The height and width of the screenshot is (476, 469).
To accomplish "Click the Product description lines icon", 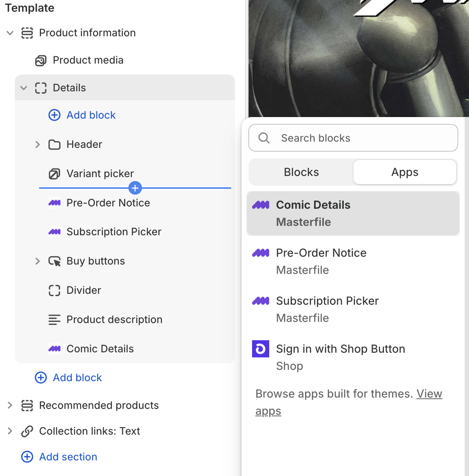I will click(x=54, y=320).
